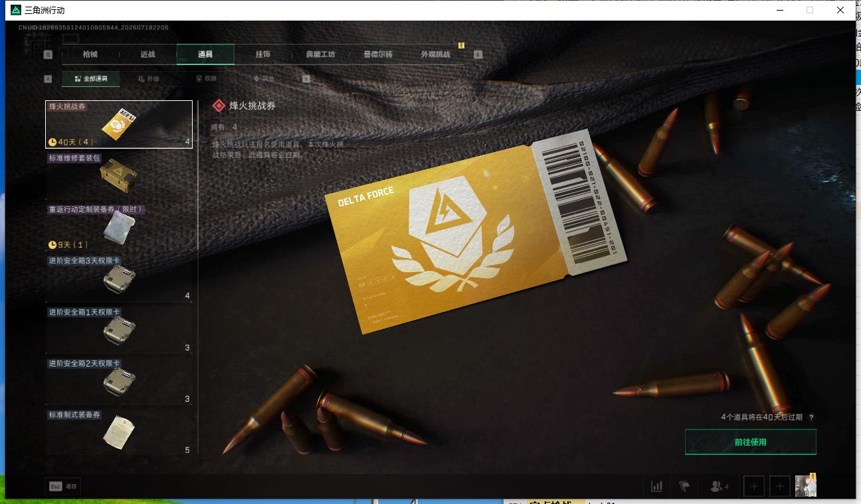Show 全部道具 (all items) filter
Viewport: 861px width, 504px height.
click(91, 78)
